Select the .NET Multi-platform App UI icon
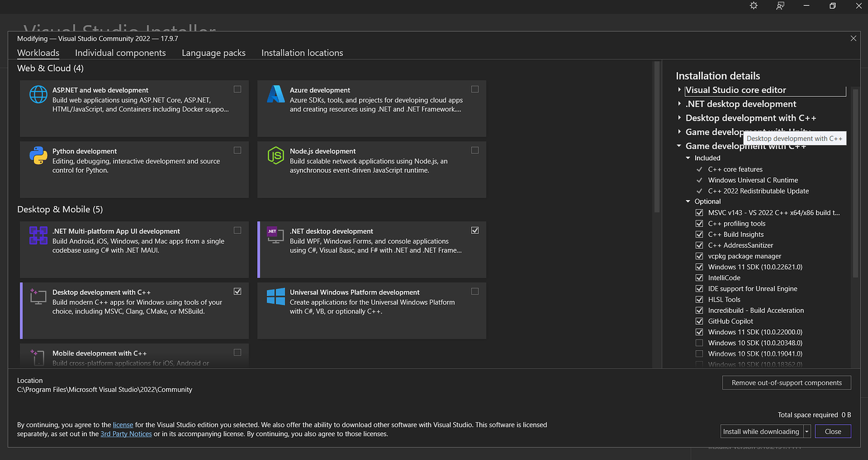This screenshot has width=868, height=460. pyautogui.click(x=38, y=236)
